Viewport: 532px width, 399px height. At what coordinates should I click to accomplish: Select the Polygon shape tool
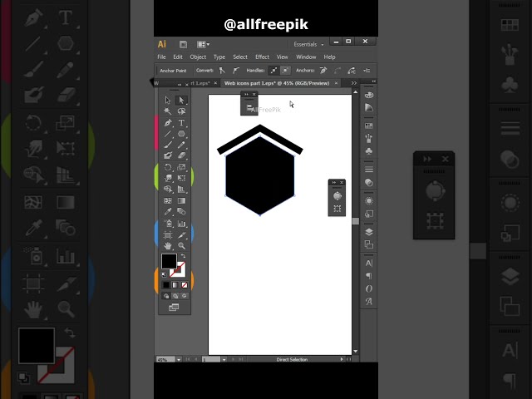pos(181,134)
